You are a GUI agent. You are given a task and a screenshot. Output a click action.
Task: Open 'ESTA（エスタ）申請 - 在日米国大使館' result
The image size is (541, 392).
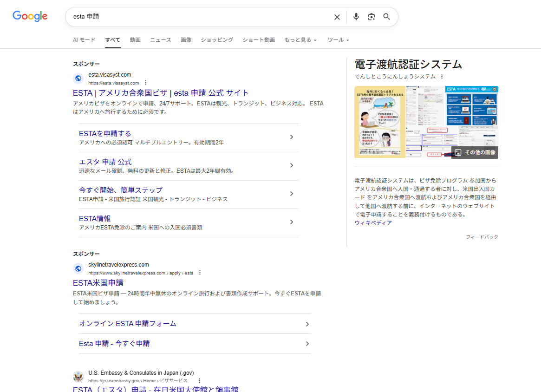[x=156, y=389]
